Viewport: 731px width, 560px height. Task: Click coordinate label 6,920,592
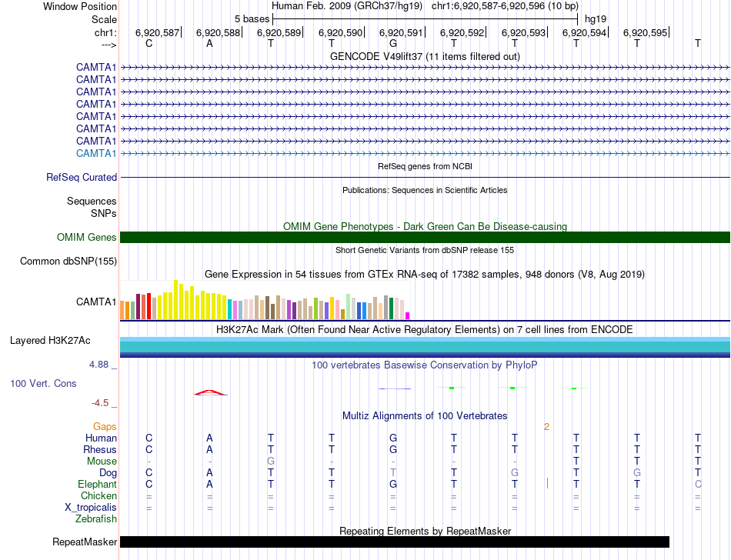coord(462,32)
